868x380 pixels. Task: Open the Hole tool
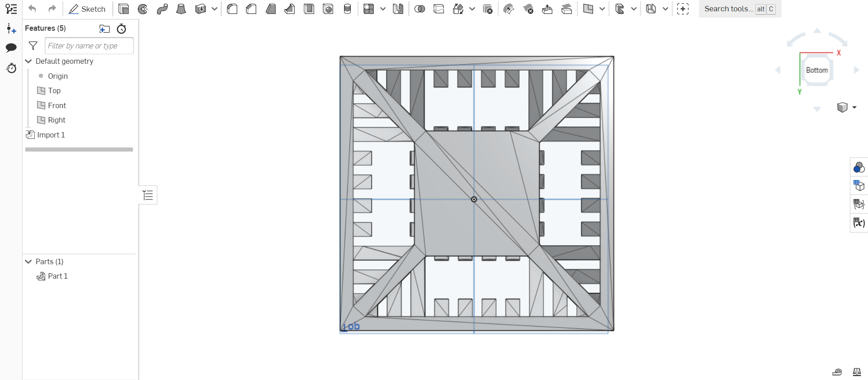pyautogui.click(x=328, y=9)
